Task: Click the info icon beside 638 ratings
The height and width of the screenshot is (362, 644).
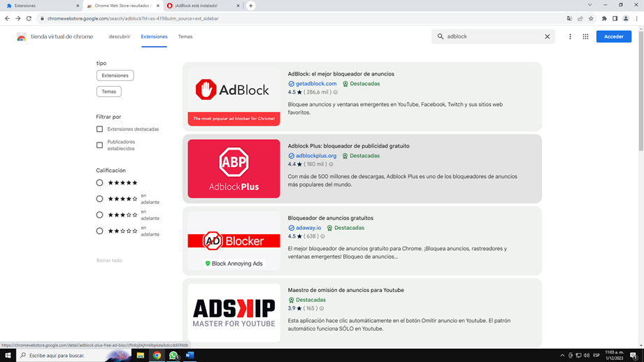Action: [x=322, y=236]
